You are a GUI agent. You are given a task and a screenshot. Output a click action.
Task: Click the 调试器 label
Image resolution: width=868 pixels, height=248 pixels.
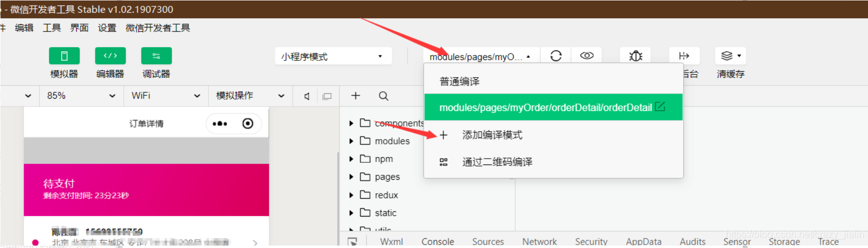point(156,74)
